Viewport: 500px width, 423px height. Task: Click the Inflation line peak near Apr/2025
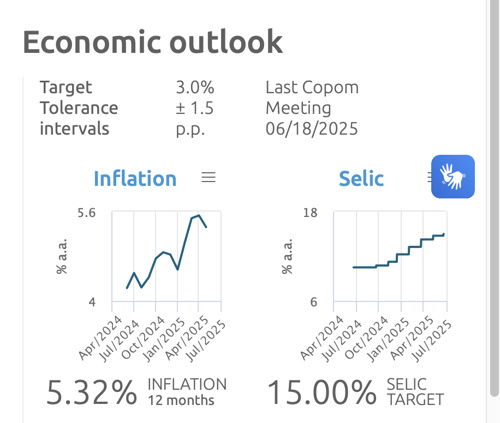point(199,215)
